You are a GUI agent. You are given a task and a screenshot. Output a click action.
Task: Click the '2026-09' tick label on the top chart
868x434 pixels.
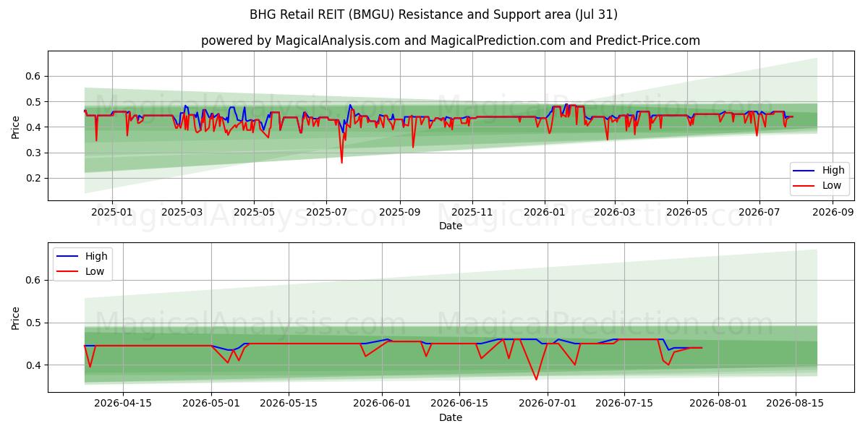[x=833, y=213]
